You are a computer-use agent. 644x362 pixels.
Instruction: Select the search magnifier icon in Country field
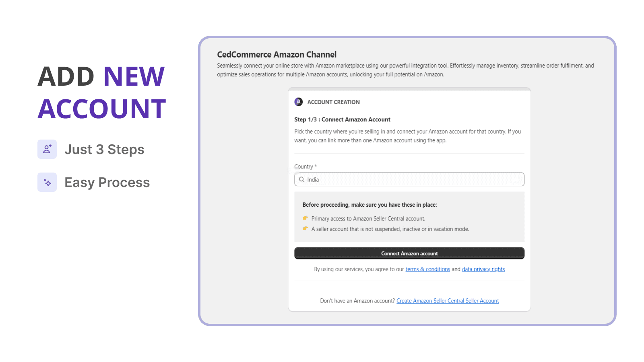tap(302, 179)
